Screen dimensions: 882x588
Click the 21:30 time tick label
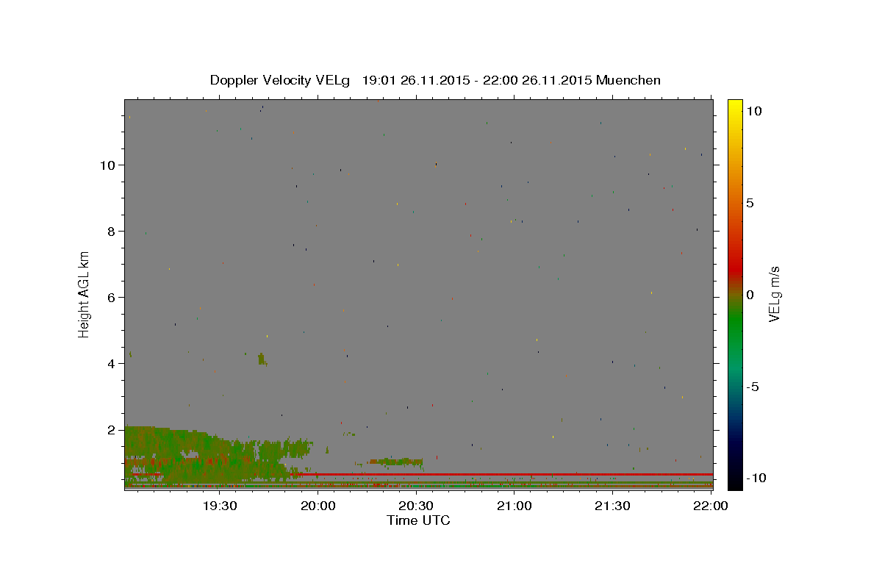click(612, 506)
